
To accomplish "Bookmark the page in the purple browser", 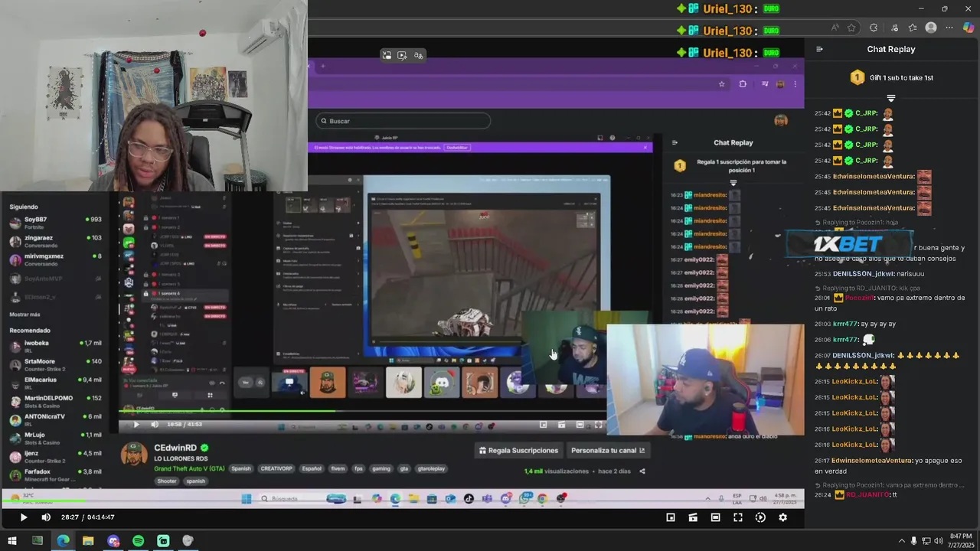I will pyautogui.click(x=721, y=84).
